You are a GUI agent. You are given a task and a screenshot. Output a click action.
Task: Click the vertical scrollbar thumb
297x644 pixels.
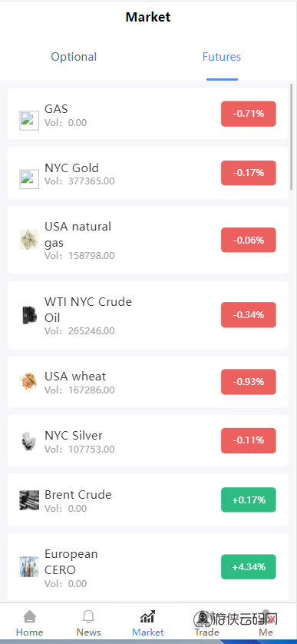click(x=292, y=136)
